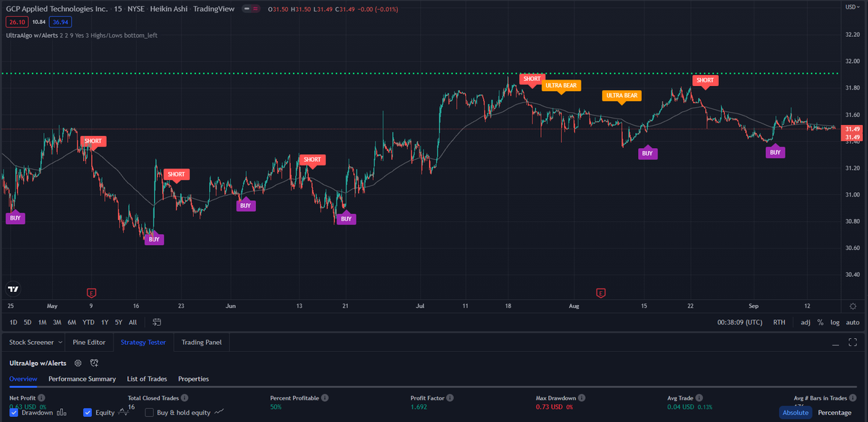Click the SHORT label near Jun 13
Image resolution: width=868 pixels, height=422 pixels.
(x=312, y=160)
